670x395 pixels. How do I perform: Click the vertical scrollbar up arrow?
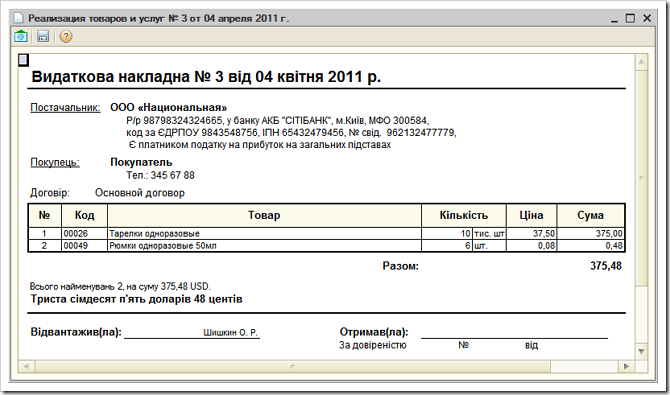pyautogui.click(x=641, y=62)
